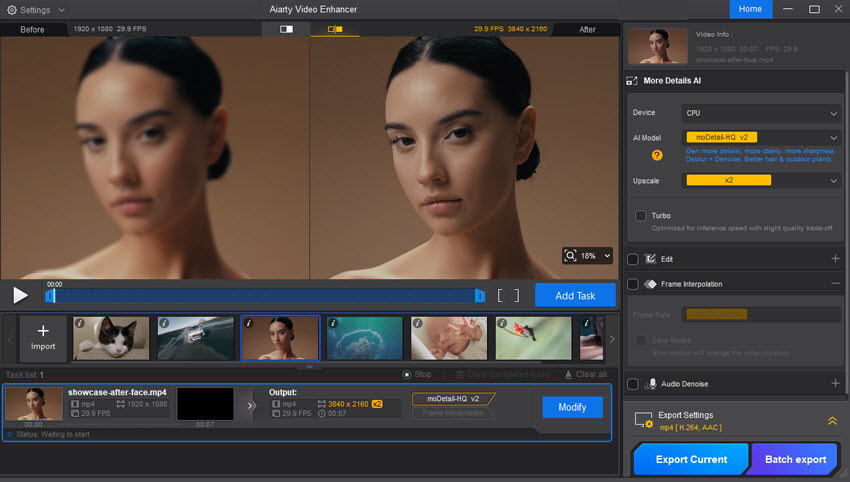Image resolution: width=850 pixels, height=482 pixels.
Task: Show info for the cat thumbnail
Action: tap(80, 323)
